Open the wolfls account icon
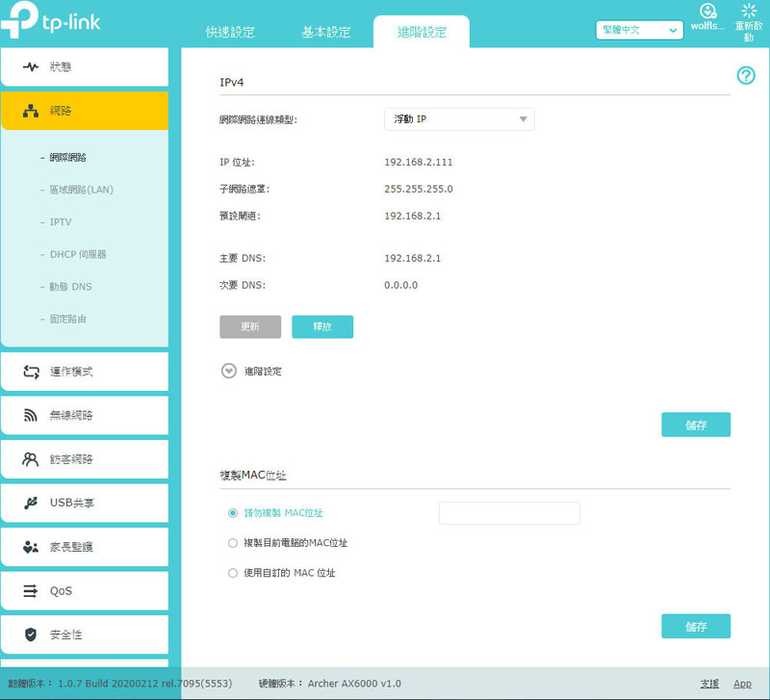This screenshot has width=770, height=700. coord(707,12)
